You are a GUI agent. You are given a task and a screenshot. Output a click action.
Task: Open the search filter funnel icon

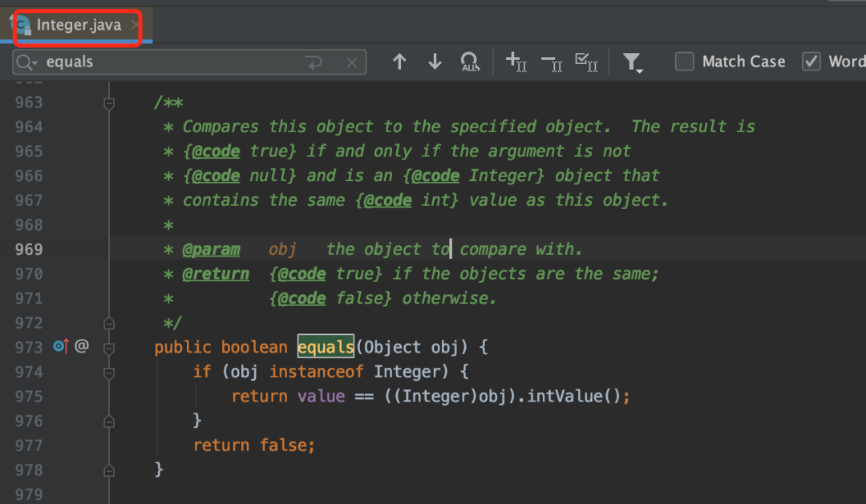(x=633, y=62)
